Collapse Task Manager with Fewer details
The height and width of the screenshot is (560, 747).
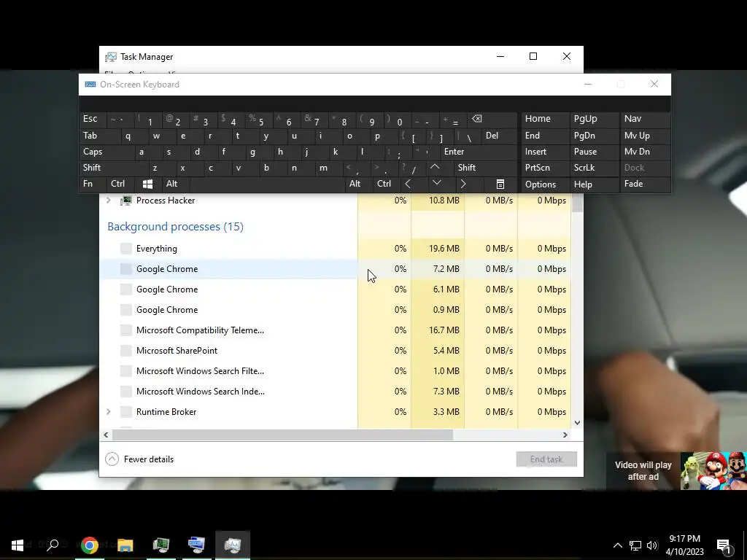point(139,459)
